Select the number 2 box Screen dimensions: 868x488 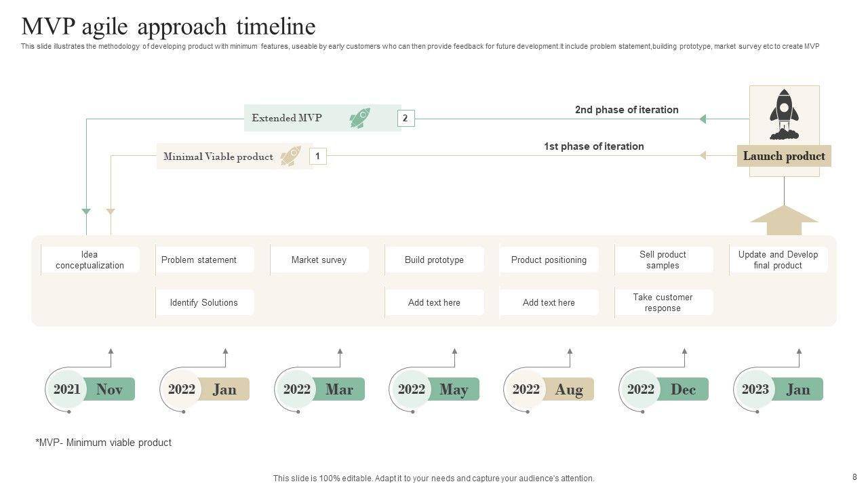click(406, 118)
